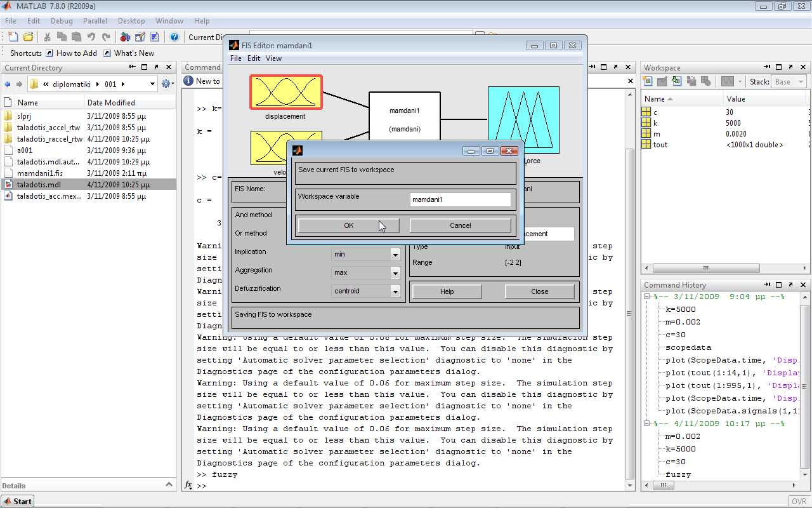Select taladotis.mdl in file list
812x508 pixels.
(88, 185)
